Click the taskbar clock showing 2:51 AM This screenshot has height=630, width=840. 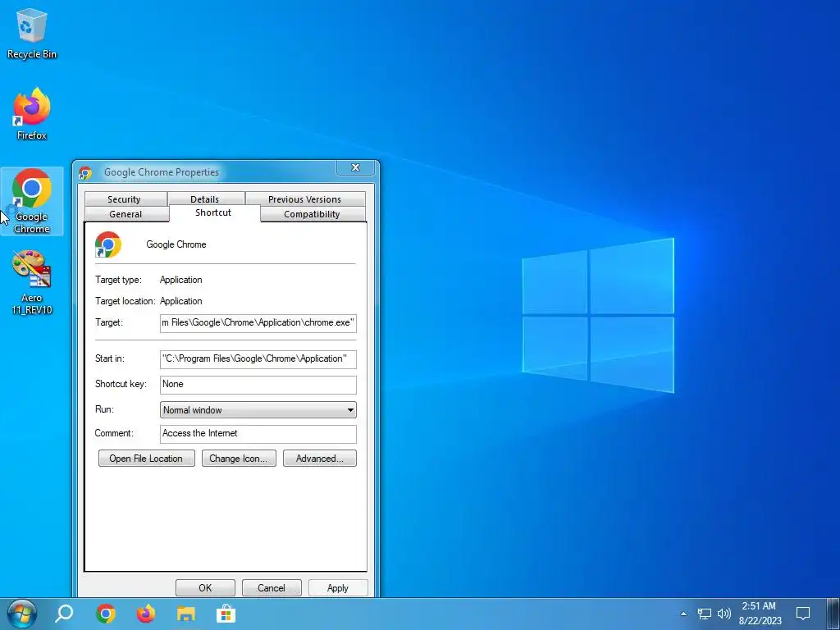click(x=760, y=614)
